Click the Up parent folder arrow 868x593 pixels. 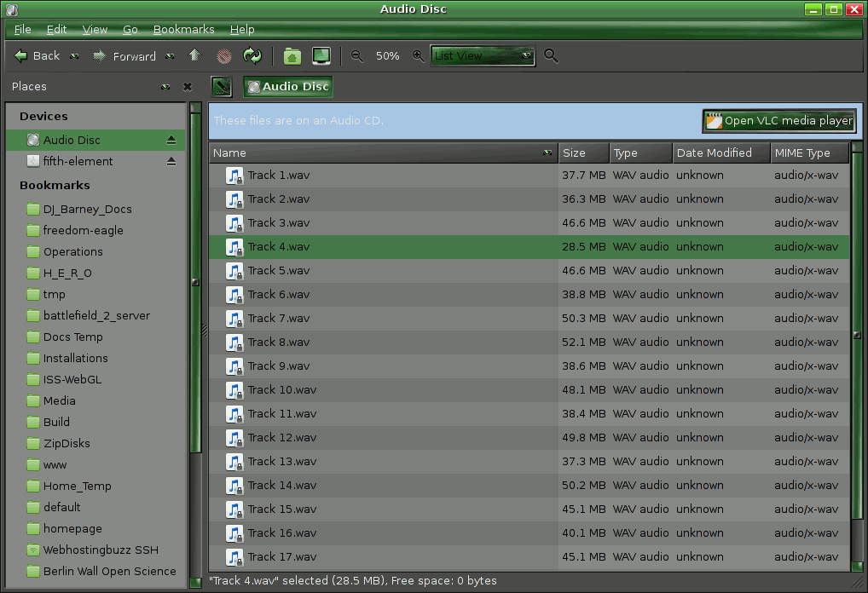[x=195, y=56]
